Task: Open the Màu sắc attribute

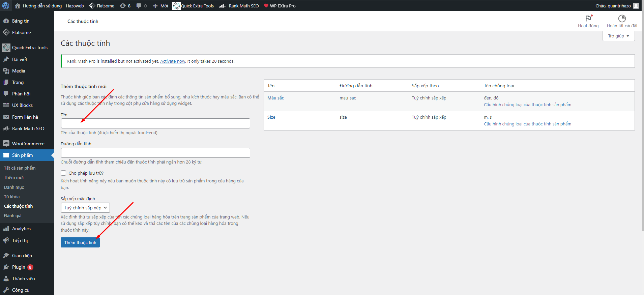Action: pos(275,98)
